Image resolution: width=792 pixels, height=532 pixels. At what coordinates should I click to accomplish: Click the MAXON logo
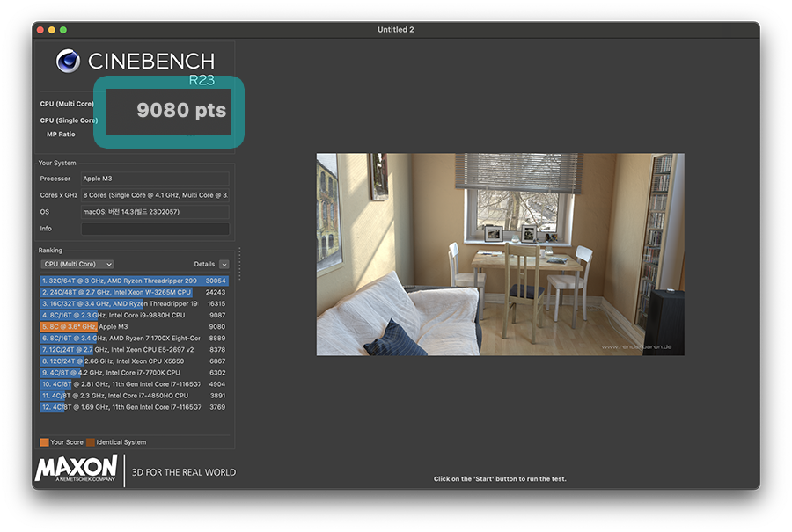coord(77,468)
